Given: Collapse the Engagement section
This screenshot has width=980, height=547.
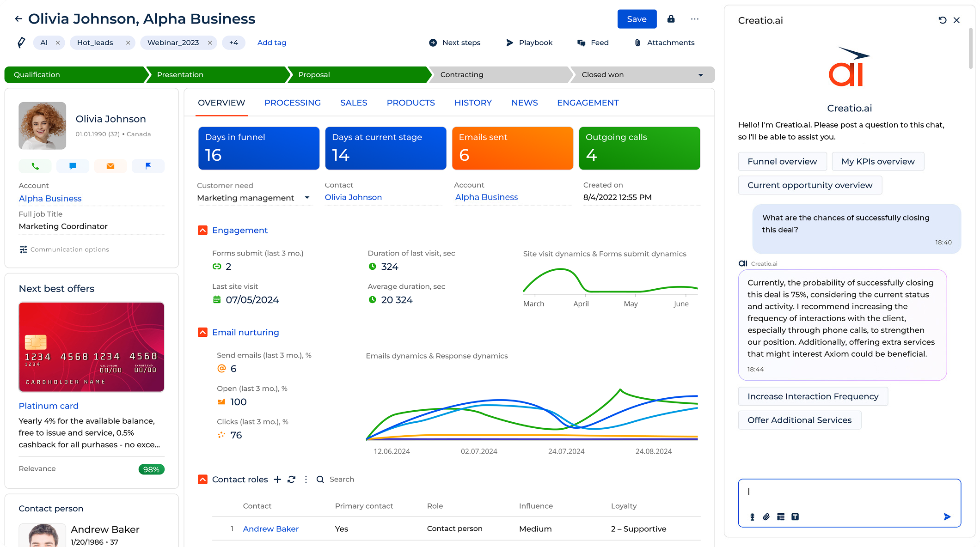Looking at the screenshot, I should [202, 230].
